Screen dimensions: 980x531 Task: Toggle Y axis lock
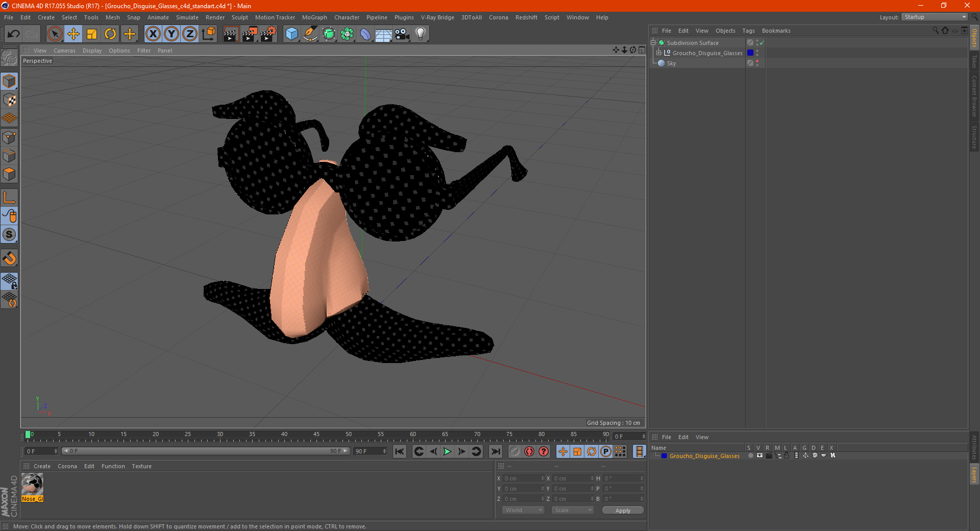[x=171, y=34]
